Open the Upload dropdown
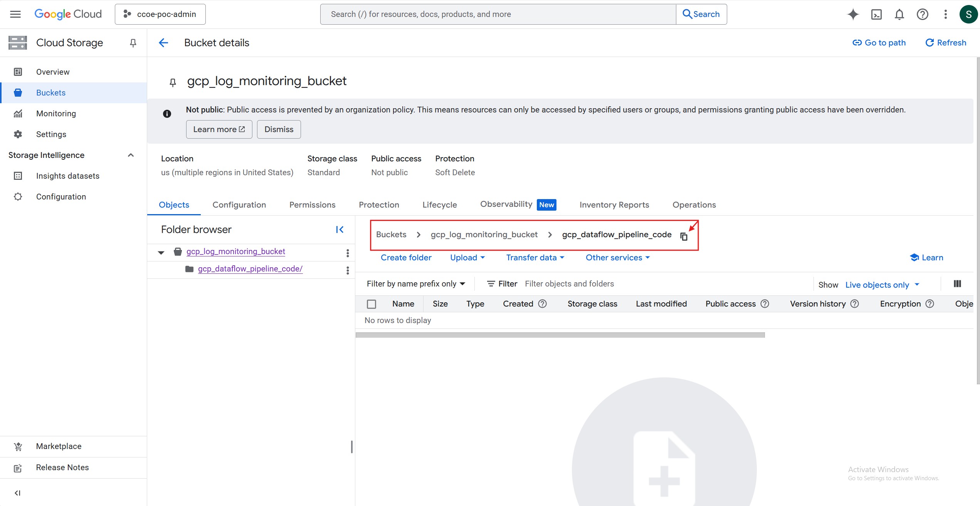The image size is (980, 506). 467,258
